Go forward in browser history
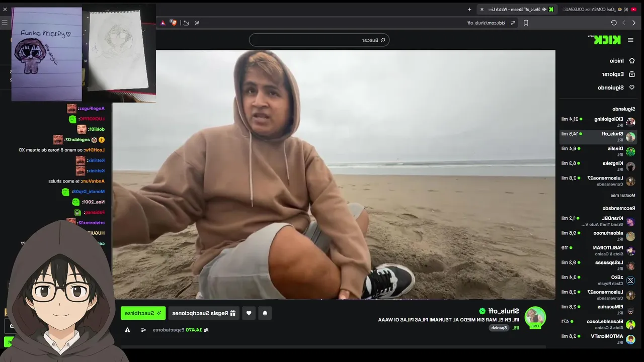Image resolution: width=644 pixels, height=362 pixels. [x=624, y=23]
